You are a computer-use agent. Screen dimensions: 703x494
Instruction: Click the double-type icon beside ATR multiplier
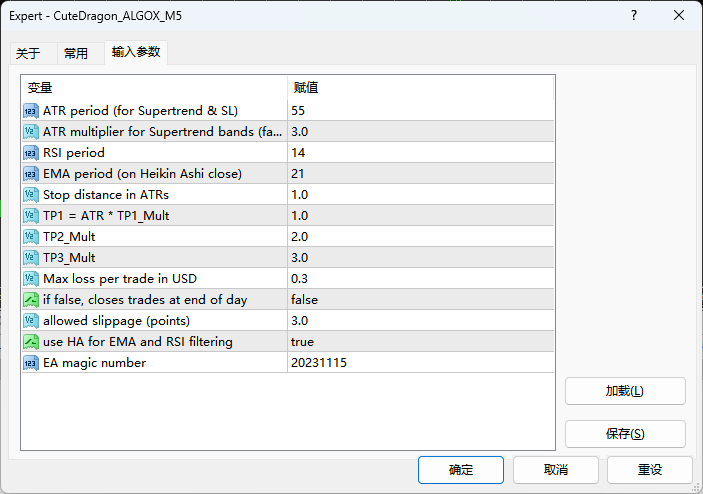[31, 131]
